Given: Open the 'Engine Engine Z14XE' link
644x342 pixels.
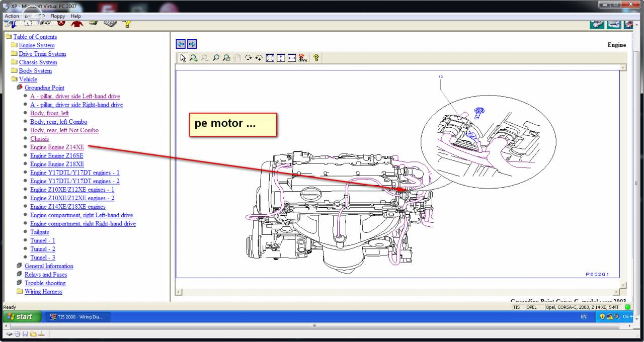Looking at the screenshot, I should coord(57,147).
